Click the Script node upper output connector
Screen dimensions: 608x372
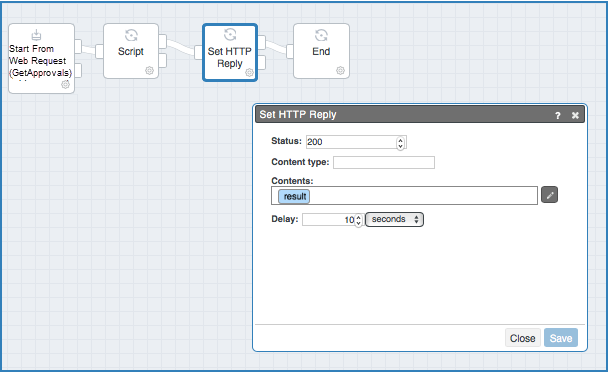tap(163, 42)
